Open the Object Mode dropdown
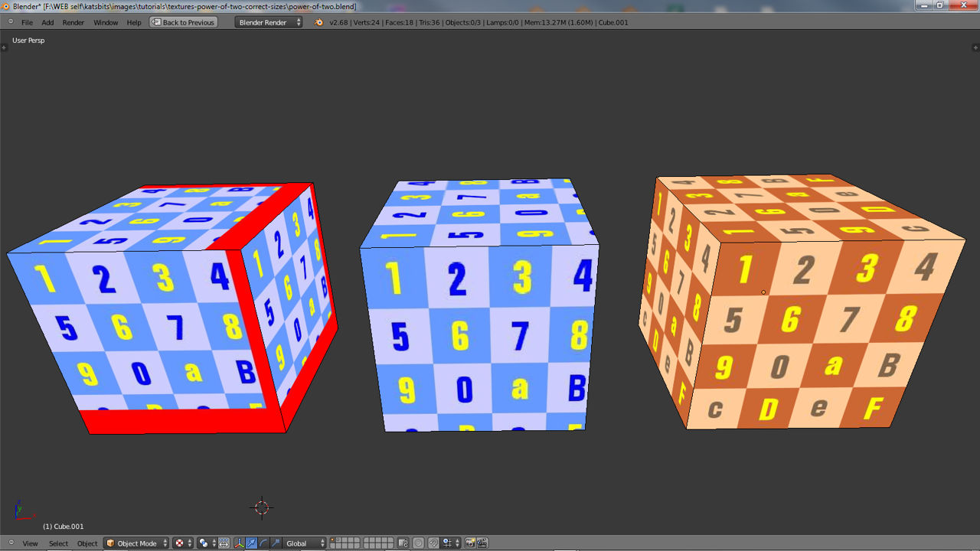 tap(136, 543)
